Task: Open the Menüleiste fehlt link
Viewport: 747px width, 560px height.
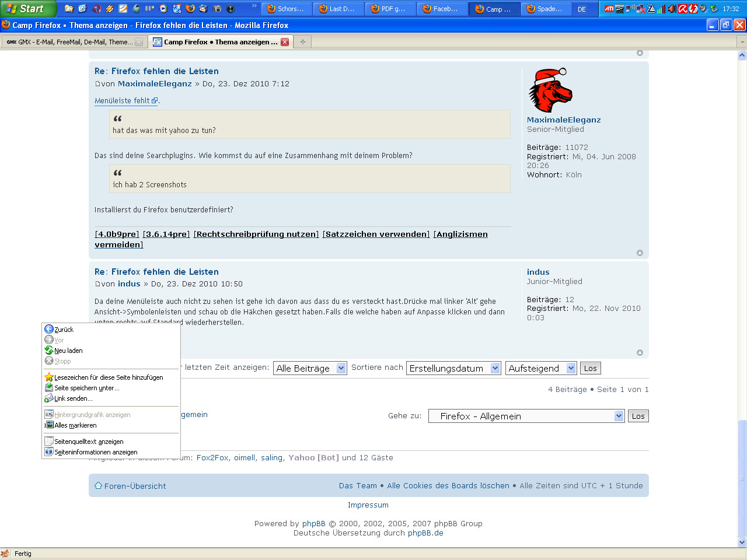Action: click(x=123, y=101)
